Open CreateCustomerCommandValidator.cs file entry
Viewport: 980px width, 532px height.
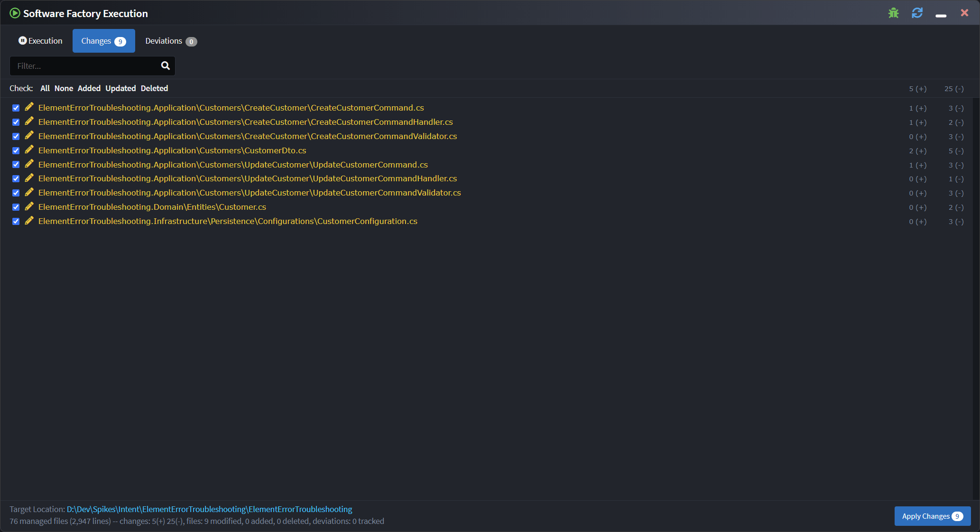[x=247, y=136]
